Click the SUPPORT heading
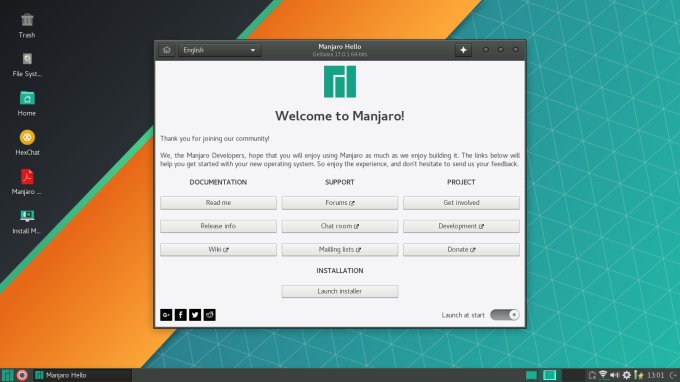This screenshot has height=382, width=680. [340, 183]
